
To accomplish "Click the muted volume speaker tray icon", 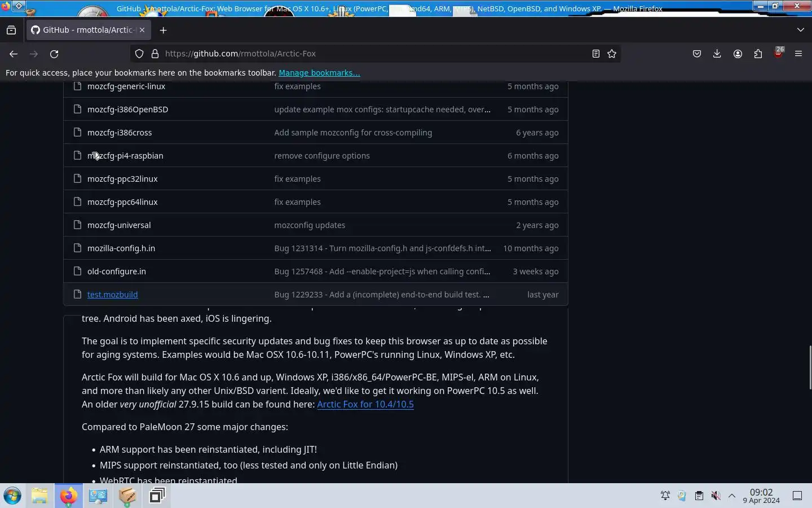I will coord(716,496).
